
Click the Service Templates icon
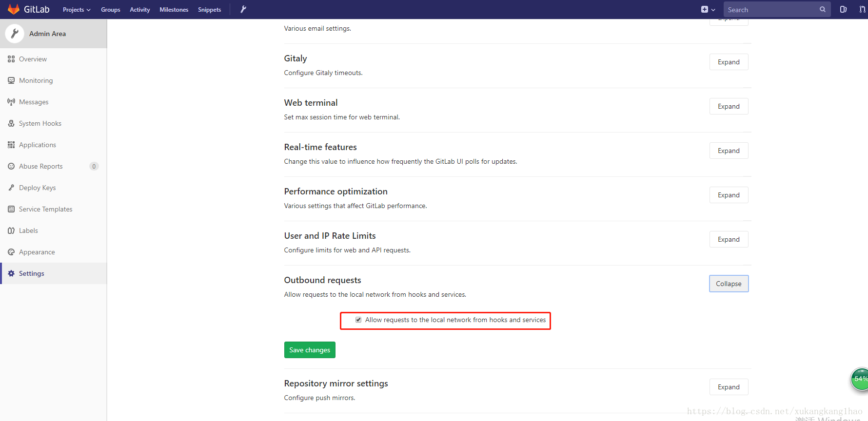click(x=11, y=209)
